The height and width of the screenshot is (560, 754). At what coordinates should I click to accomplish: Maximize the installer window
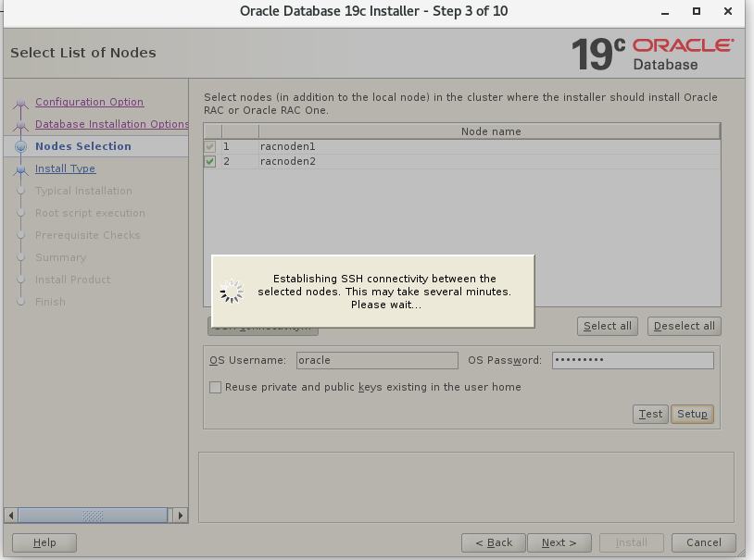pyautogui.click(x=697, y=11)
